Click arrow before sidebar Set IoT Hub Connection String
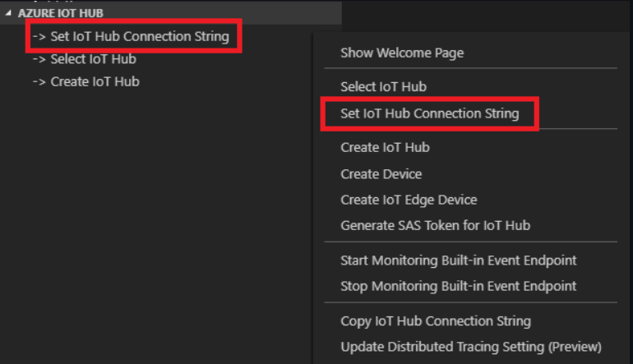The image size is (633, 364). 39,37
